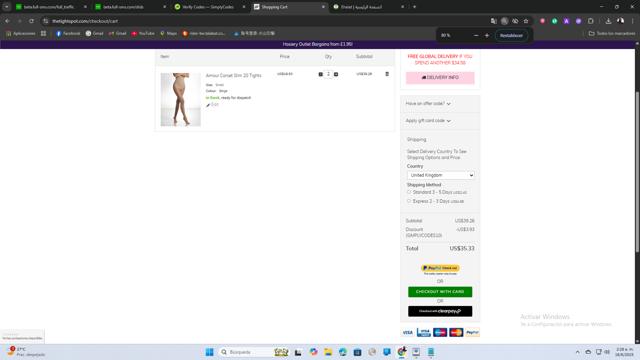
Task: Open the browser extensions puzzle icon
Action: point(591,21)
